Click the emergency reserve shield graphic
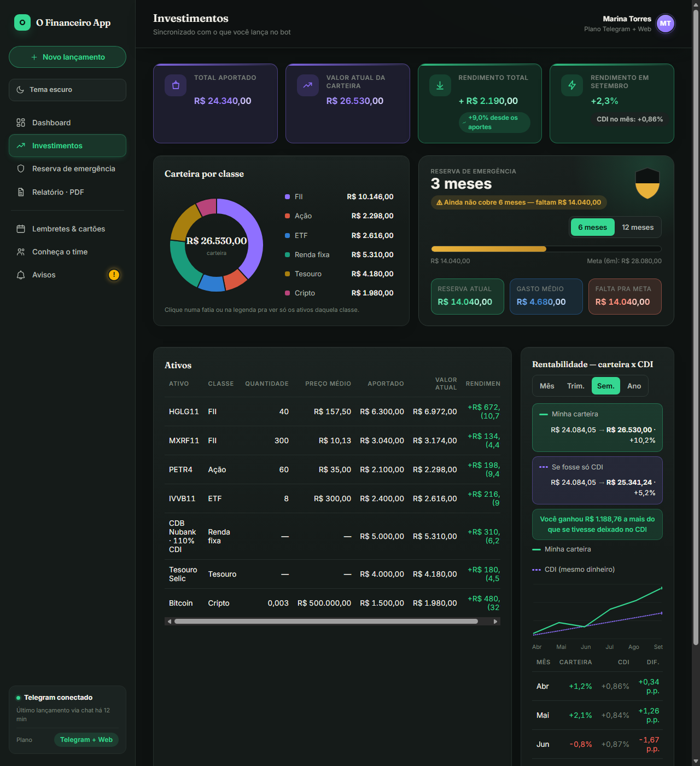Image resolution: width=700 pixels, height=766 pixels. click(x=647, y=183)
